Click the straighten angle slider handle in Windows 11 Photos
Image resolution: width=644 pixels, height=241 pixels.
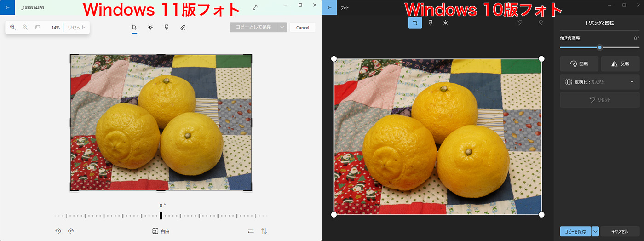[x=161, y=216]
